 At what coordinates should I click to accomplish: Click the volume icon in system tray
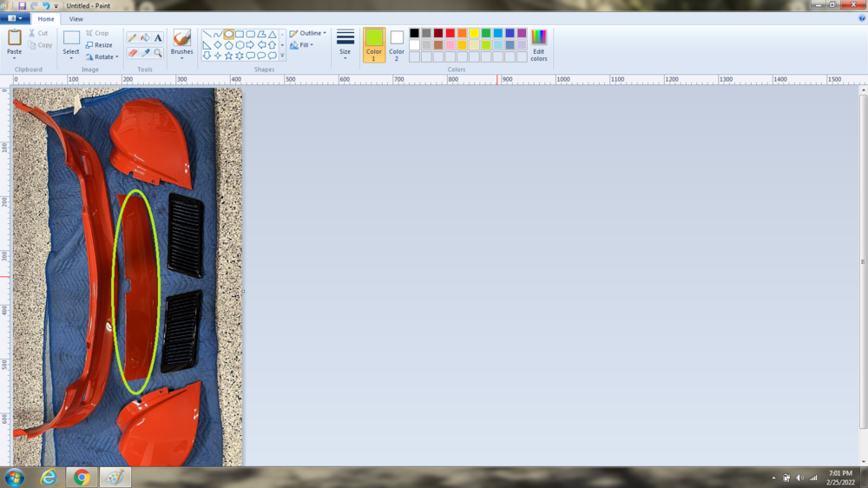pos(799,478)
